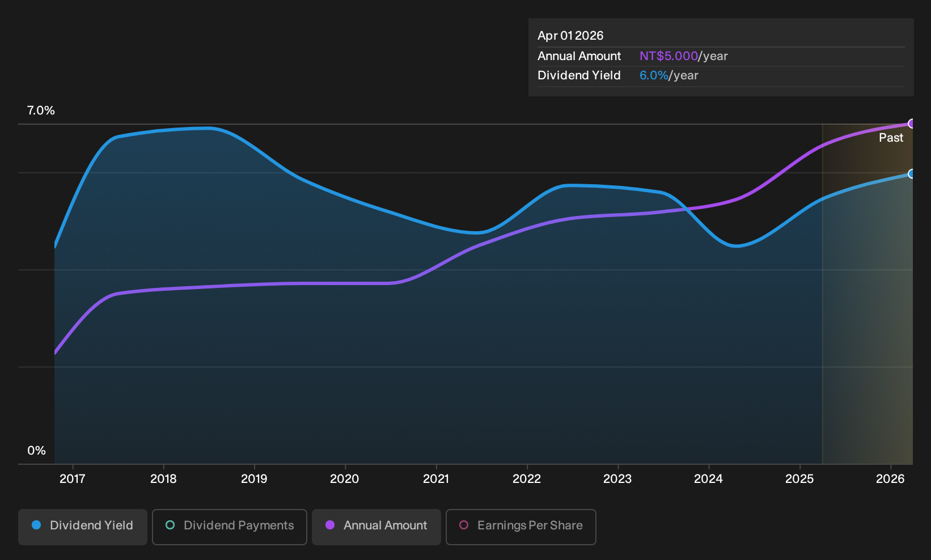The width and height of the screenshot is (931, 560).
Task: Click the 2018 x-axis label
Action: (x=163, y=479)
